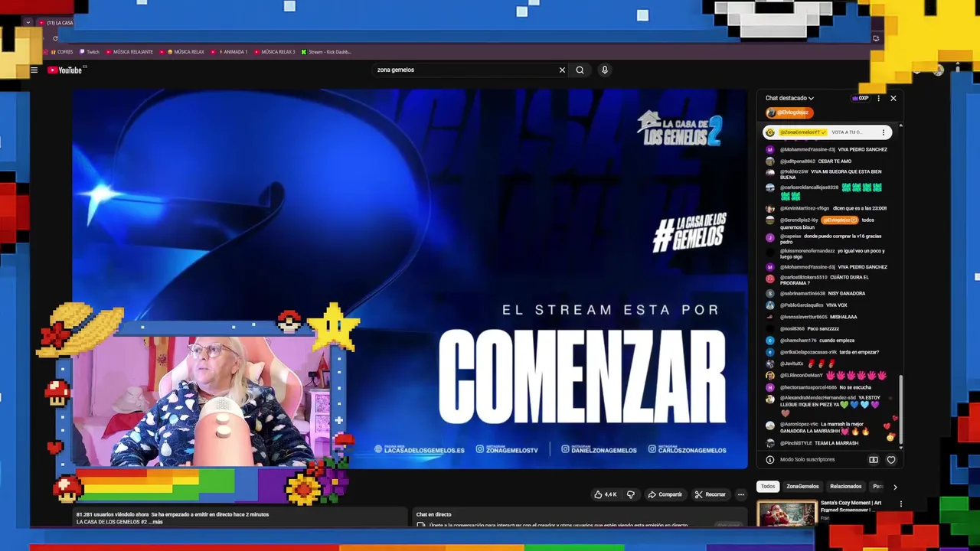Click the chat message 'NISY GANADORA'

click(847, 293)
